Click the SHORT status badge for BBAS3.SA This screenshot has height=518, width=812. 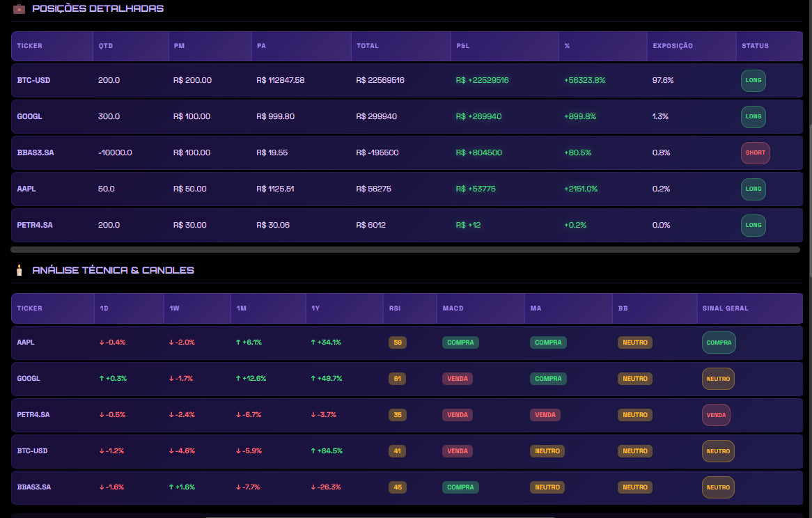(755, 152)
